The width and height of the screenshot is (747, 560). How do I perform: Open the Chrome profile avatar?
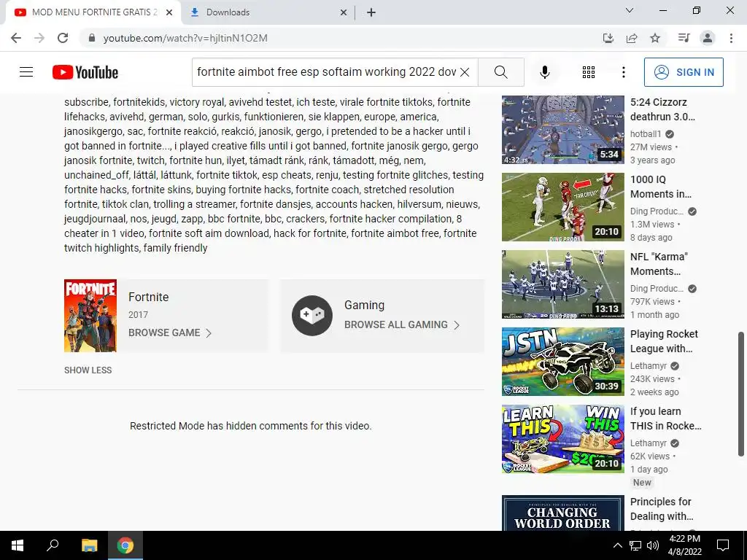(x=708, y=38)
